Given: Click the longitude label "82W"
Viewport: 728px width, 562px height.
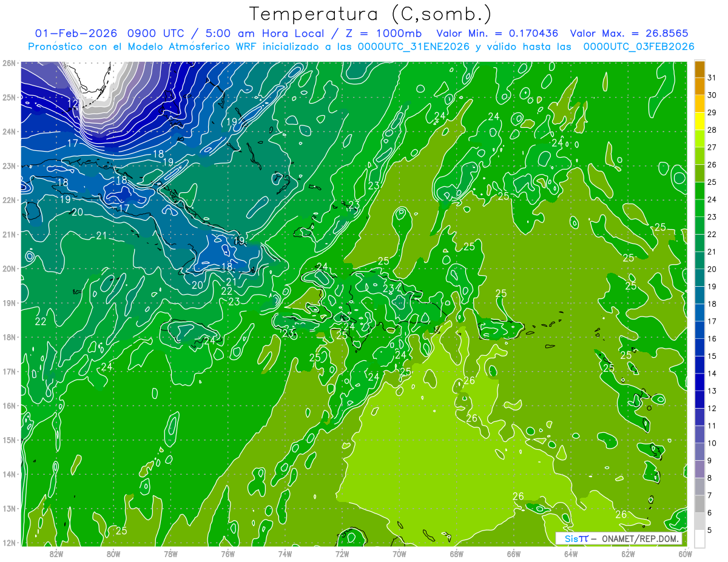Looking at the screenshot, I should [x=56, y=554].
